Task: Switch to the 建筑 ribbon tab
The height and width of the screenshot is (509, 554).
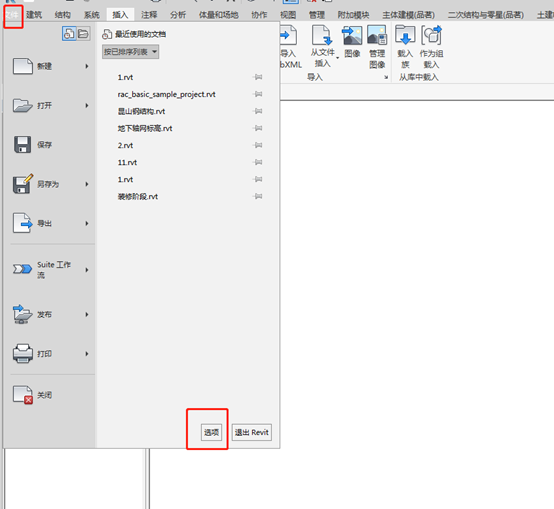Action: pos(34,15)
